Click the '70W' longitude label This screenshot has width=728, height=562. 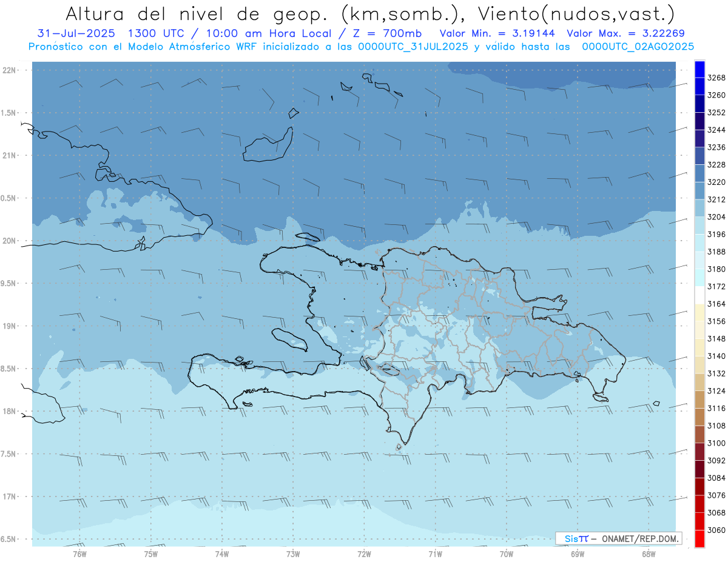[506, 553]
